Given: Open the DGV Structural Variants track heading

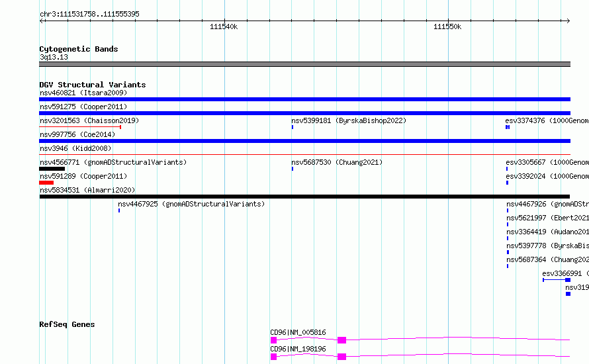Looking at the screenshot, I should click(x=93, y=85).
